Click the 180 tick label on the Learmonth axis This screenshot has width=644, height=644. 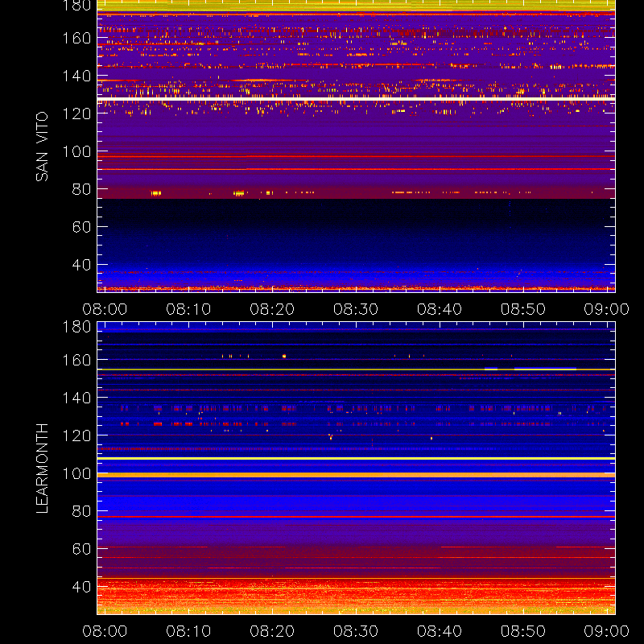point(76,327)
